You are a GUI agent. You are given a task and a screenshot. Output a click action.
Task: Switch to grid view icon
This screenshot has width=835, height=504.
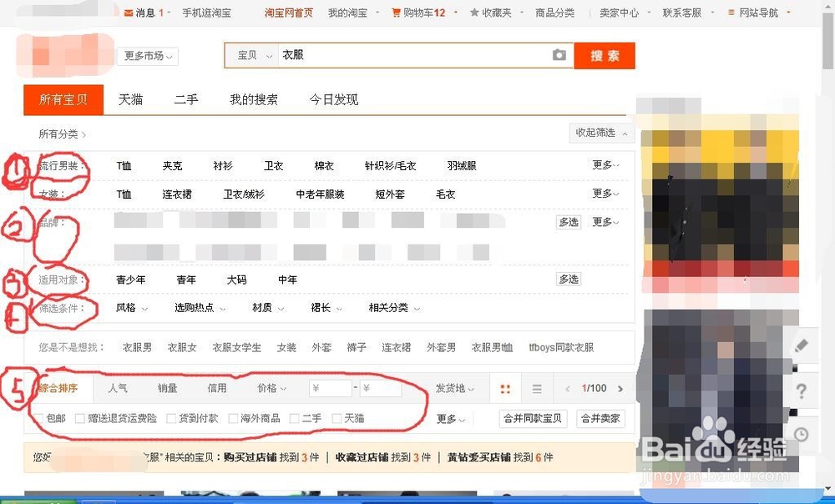(x=505, y=389)
